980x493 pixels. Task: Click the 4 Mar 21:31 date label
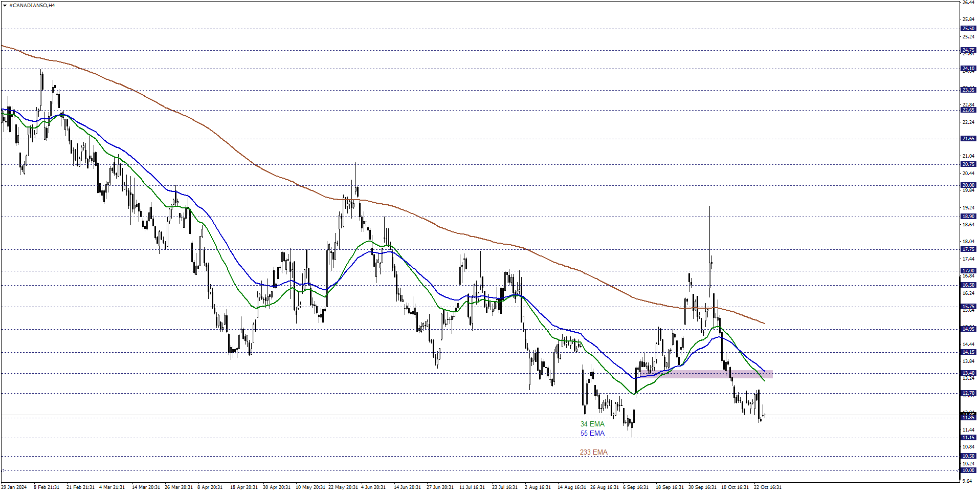[x=112, y=487]
